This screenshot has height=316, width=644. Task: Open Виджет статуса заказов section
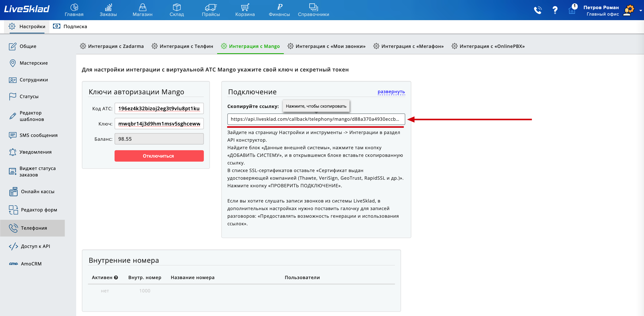point(32,172)
